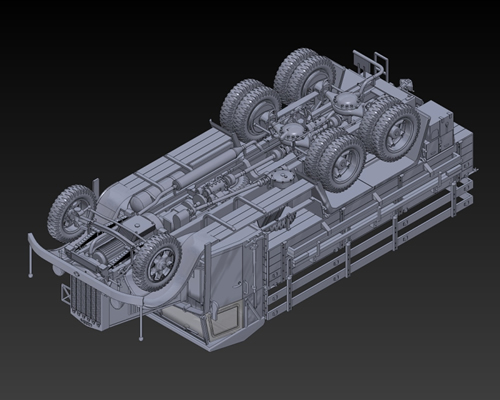The height and width of the screenshot is (400, 500).
Task: Select the tow hitch at the truck's rear
Action: tap(406, 83)
